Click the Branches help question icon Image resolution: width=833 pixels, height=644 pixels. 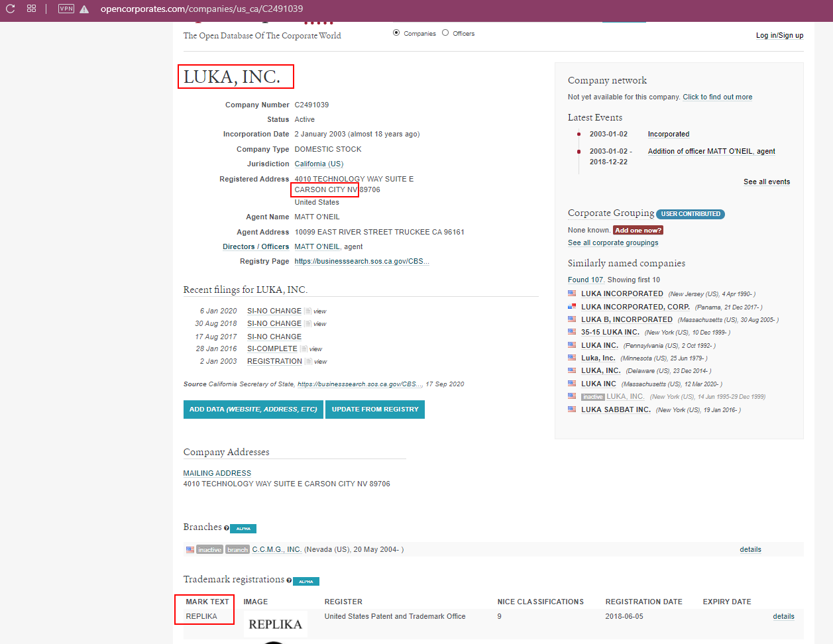(227, 528)
